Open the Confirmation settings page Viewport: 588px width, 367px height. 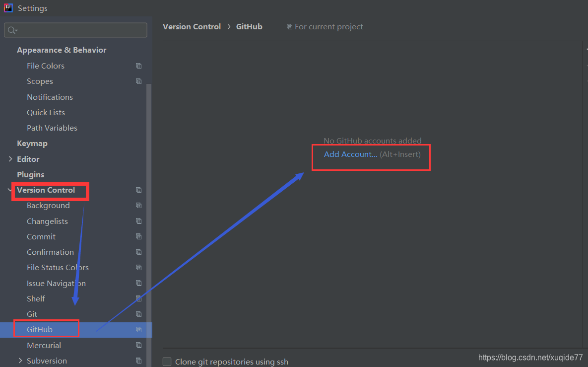(50, 252)
